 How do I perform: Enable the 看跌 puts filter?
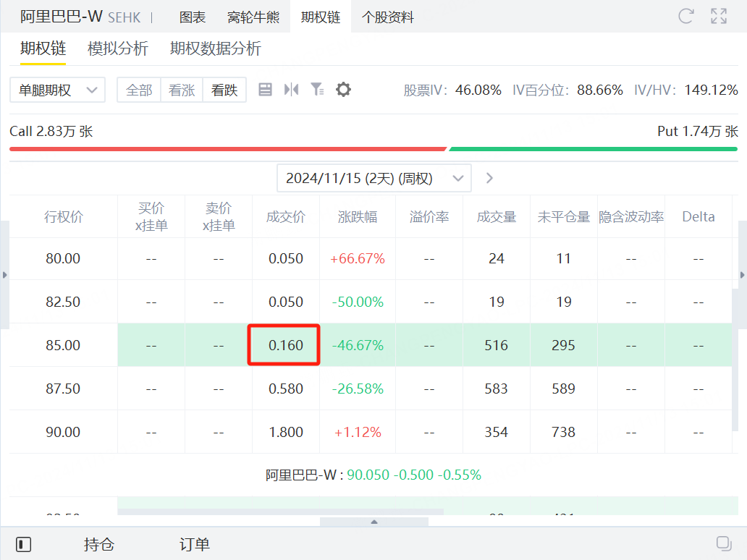[x=224, y=90]
